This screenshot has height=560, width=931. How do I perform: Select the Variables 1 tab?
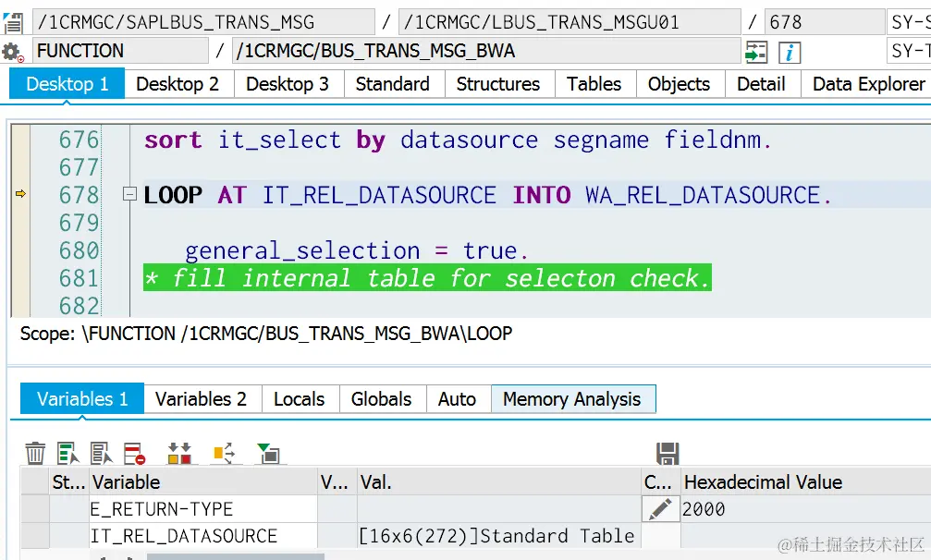[x=82, y=398]
